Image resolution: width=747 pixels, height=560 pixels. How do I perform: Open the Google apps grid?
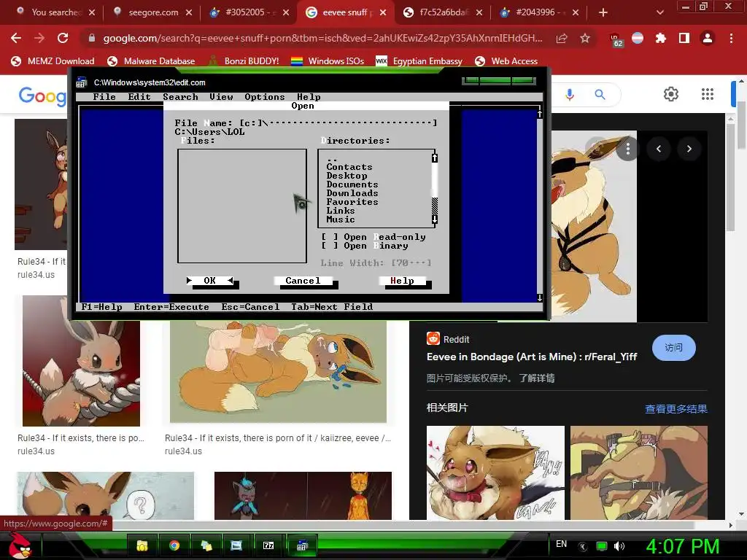coord(708,94)
